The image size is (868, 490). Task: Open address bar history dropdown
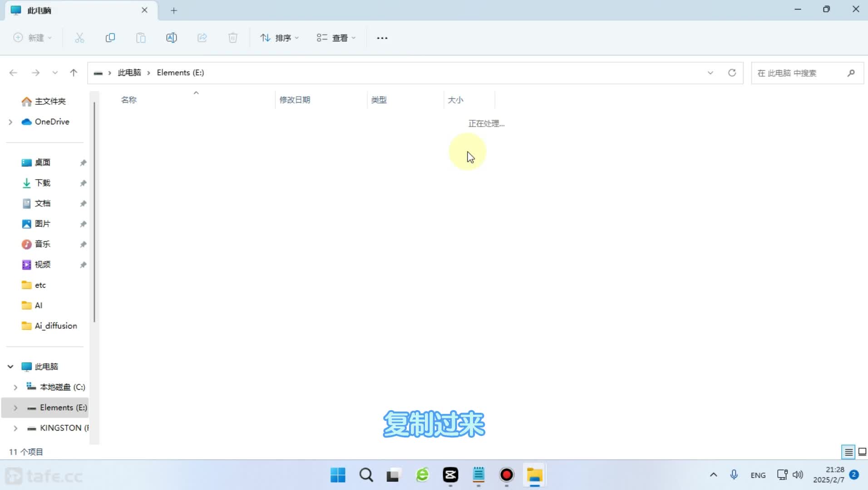[x=710, y=73]
